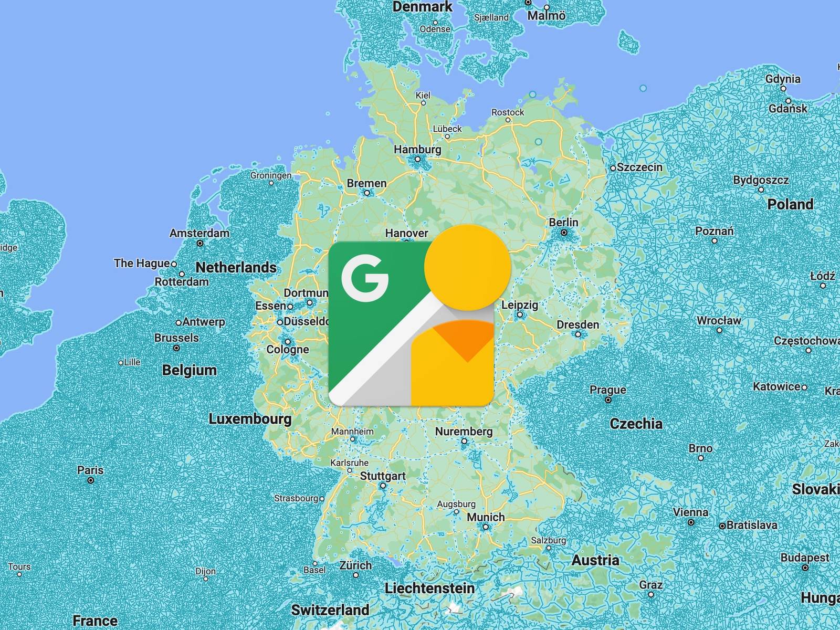
Task: Click the Szczecin city label
Action: click(x=639, y=167)
